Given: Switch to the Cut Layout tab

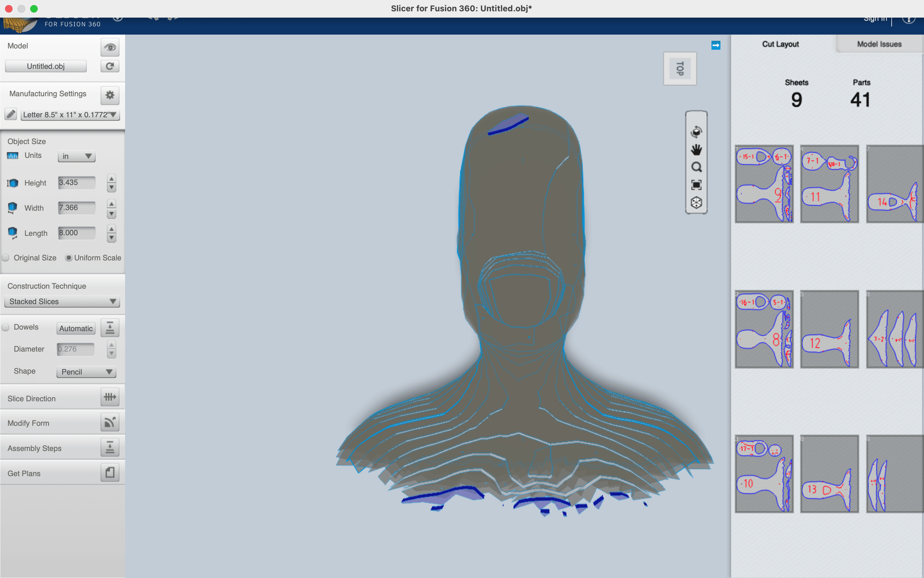Looking at the screenshot, I should coord(780,44).
